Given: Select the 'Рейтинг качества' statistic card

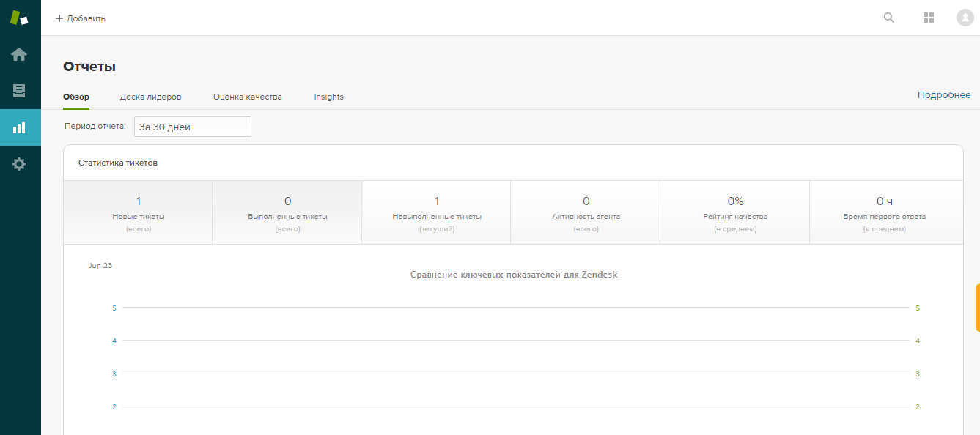Looking at the screenshot, I should click(x=734, y=212).
